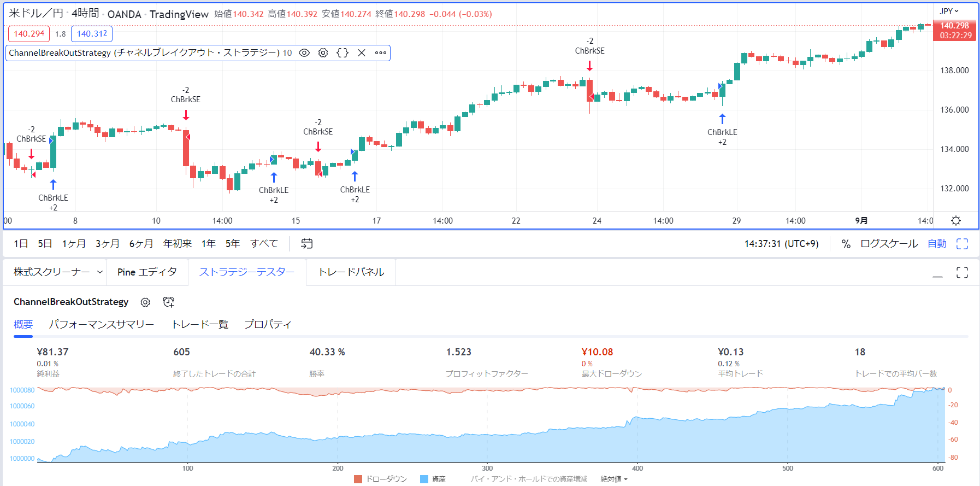The width and height of the screenshot is (980, 486).
Task: Open the トレード一覧 tab
Action: (x=200, y=325)
